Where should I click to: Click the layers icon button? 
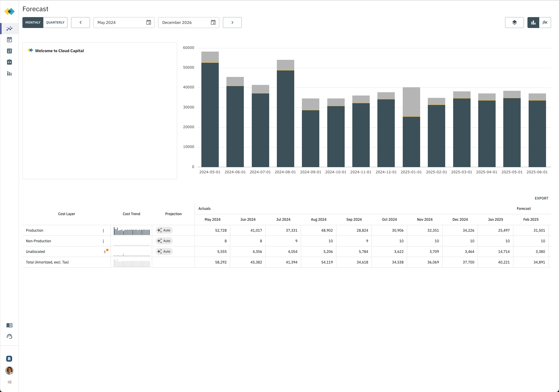click(x=514, y=22)
